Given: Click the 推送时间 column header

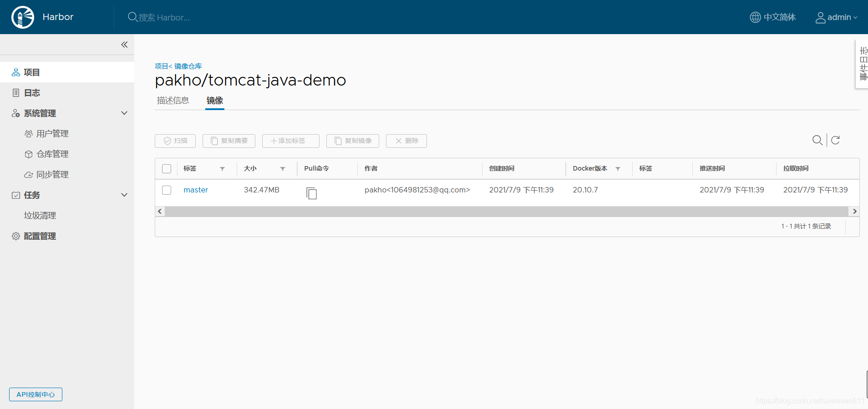Looking at the screenshot, I should point(712,169).
